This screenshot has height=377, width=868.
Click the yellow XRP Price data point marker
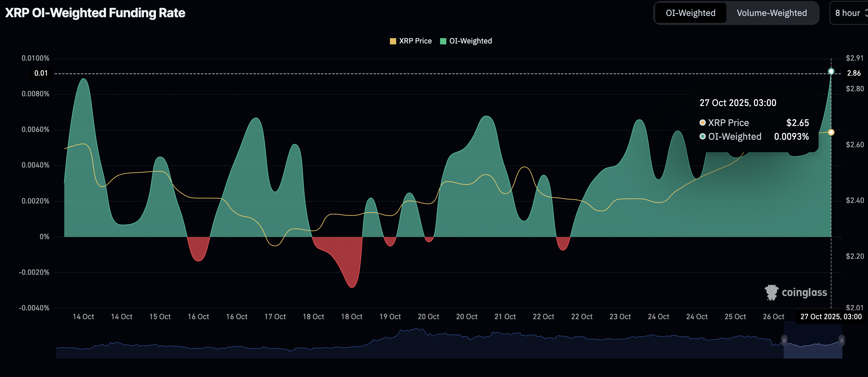(x=831, y=133)
